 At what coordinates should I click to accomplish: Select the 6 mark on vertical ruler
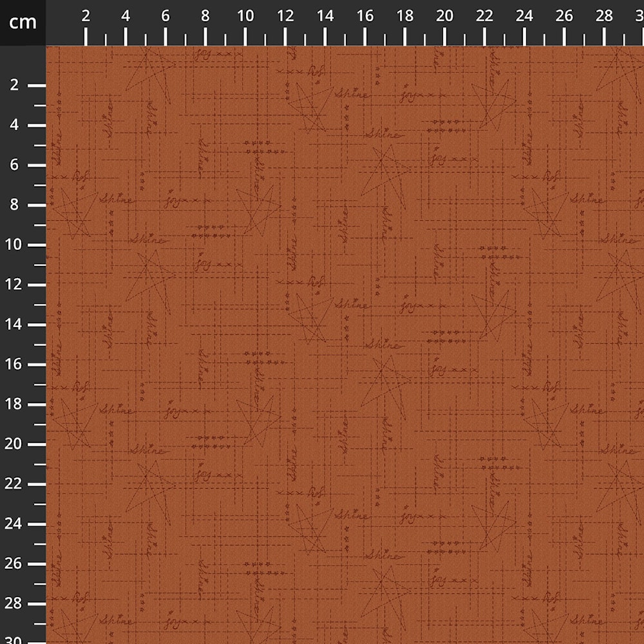coord(15,165)
